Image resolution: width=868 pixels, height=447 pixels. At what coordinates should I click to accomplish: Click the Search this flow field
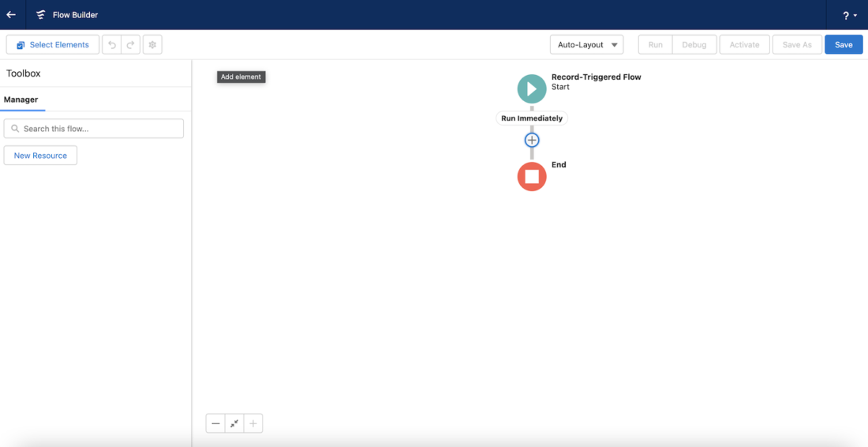pos(94,129)
